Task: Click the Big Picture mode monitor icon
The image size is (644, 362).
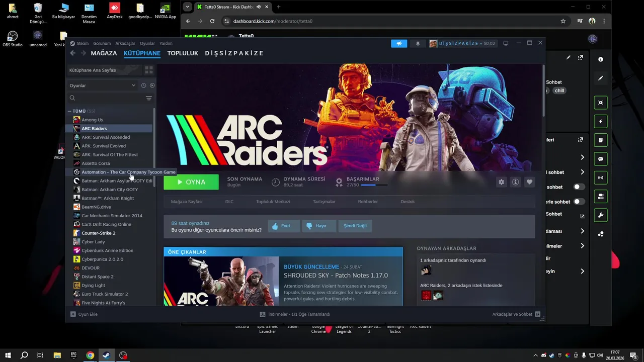Action: (x=506, y=43)
